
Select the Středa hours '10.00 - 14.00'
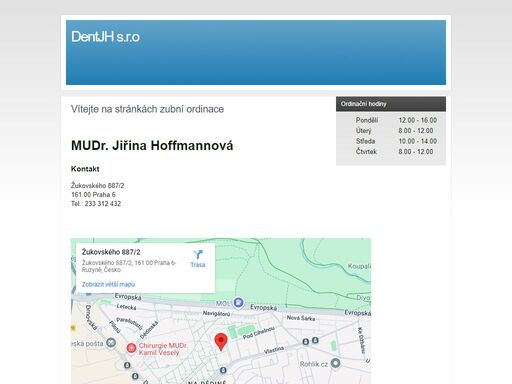pyautogui.click(x=418, y=141)
